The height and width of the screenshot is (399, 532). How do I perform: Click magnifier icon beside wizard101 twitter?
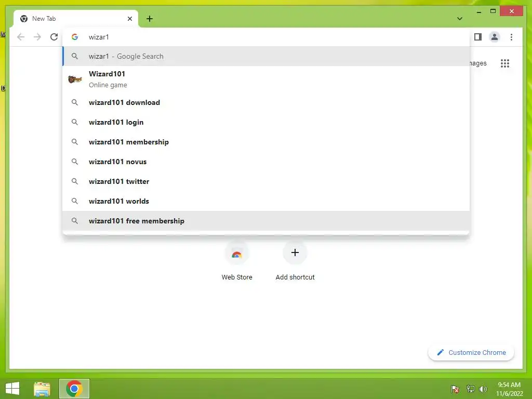pyautogui.click(x=75, y=181)
